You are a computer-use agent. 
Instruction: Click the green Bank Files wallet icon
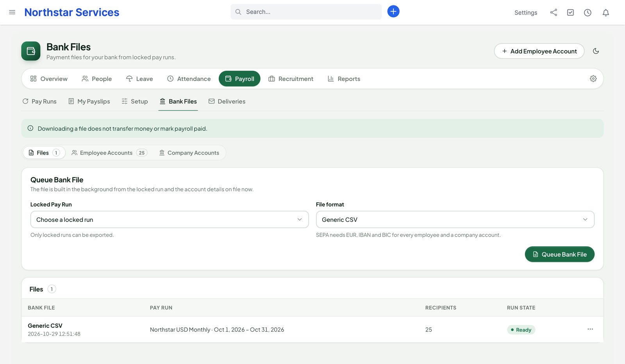[31, 51]
